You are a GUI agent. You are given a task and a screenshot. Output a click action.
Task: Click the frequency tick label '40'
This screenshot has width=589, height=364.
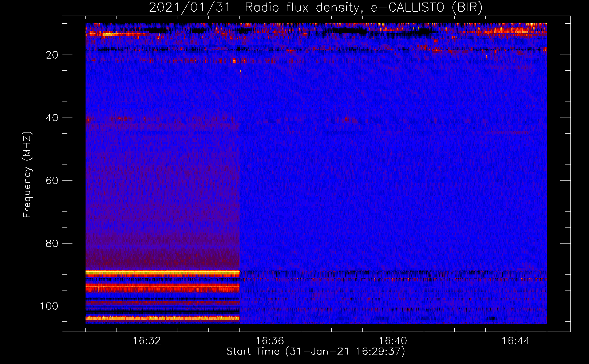(52, 118)
